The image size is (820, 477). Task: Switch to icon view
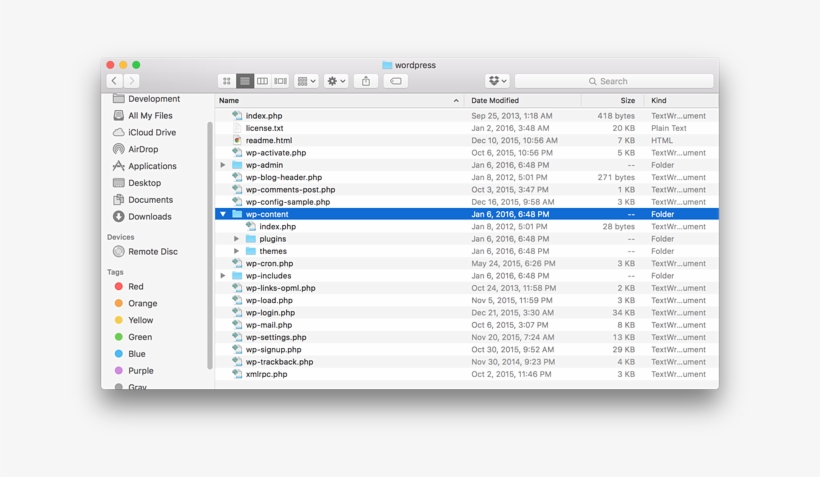coord(227,81)
